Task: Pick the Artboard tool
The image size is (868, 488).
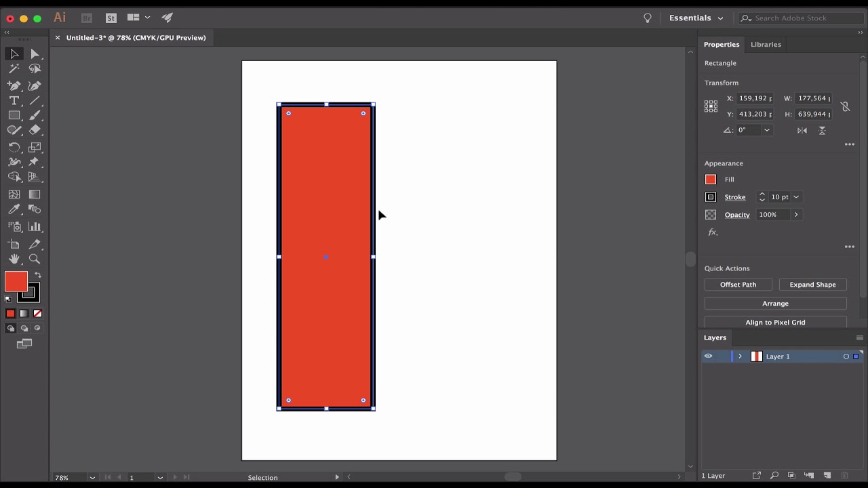Action: click(x=14, y=244)
